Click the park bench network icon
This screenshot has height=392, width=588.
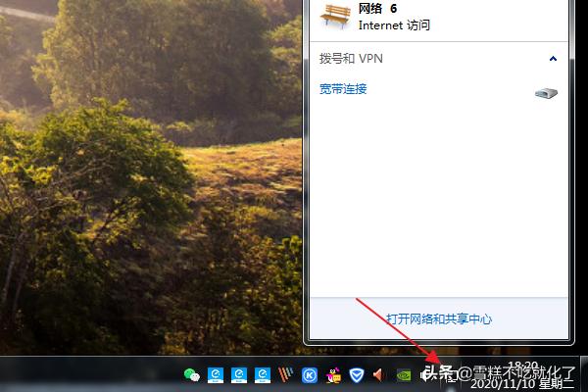pyautogui.click(x=336, y=14)
